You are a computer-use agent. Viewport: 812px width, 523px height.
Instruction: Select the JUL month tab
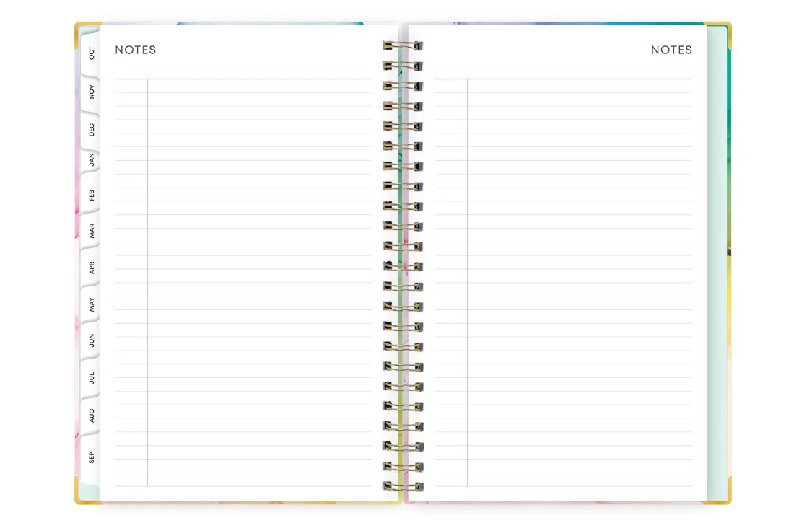point(90,379)
